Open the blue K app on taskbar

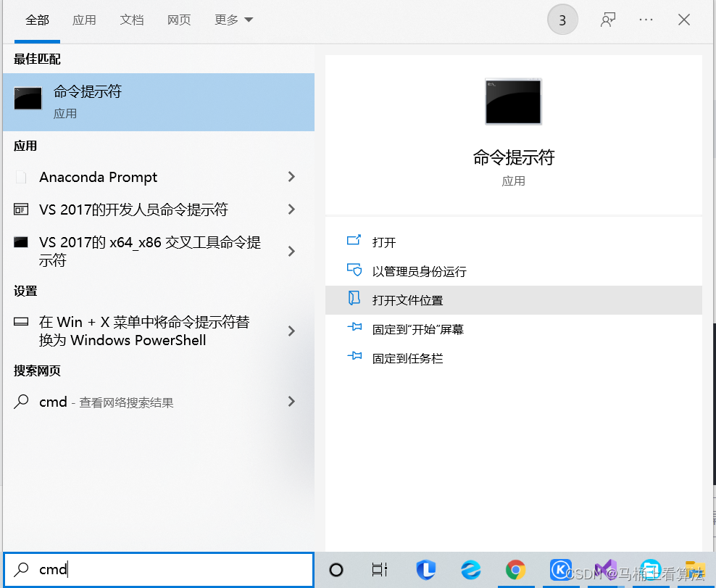pyautogui.click(x=560, y=570)
